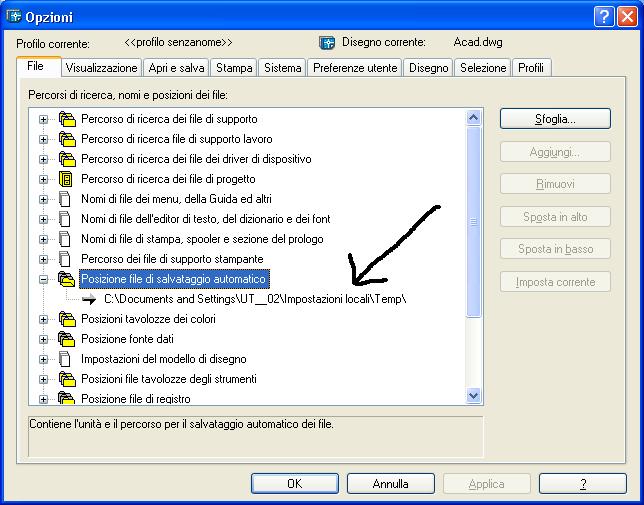This screenshot has width=644, height=505.
Task: Confirm with the OK button
Action: [293, 483]
